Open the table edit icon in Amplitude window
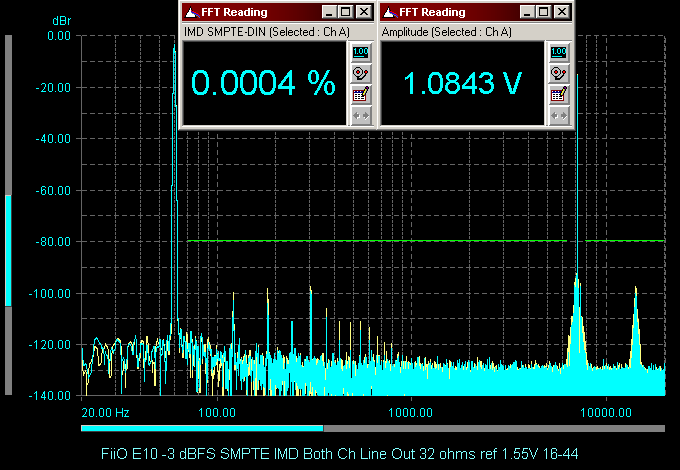680x470 pixels. click(560, 94)
